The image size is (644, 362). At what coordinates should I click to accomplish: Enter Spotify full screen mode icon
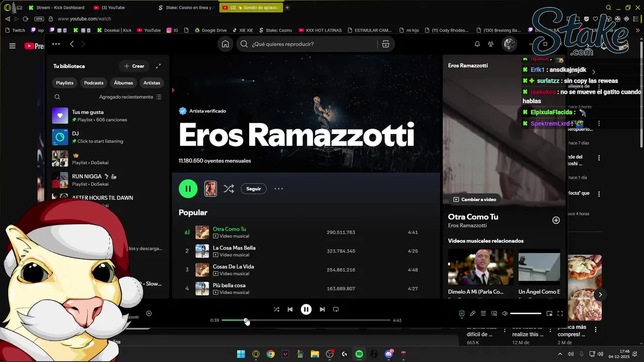tap(560, 314)
